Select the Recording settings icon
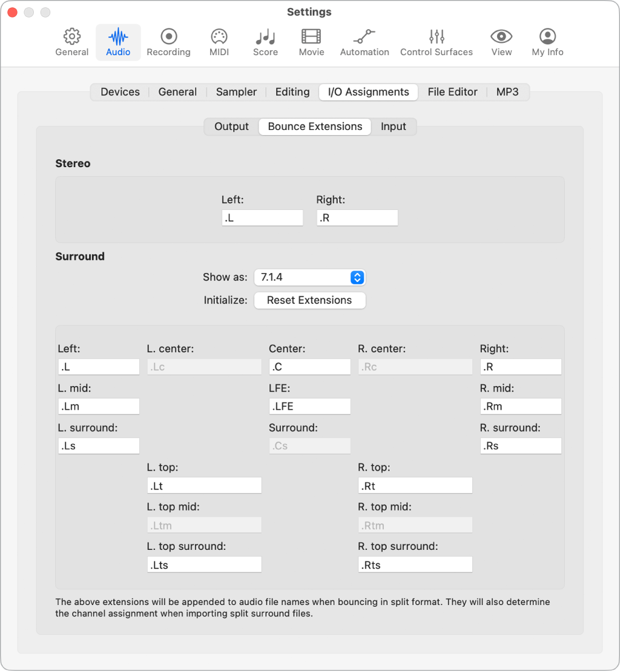620x672 pixels. pyautogui.click(x=168, y=41)
